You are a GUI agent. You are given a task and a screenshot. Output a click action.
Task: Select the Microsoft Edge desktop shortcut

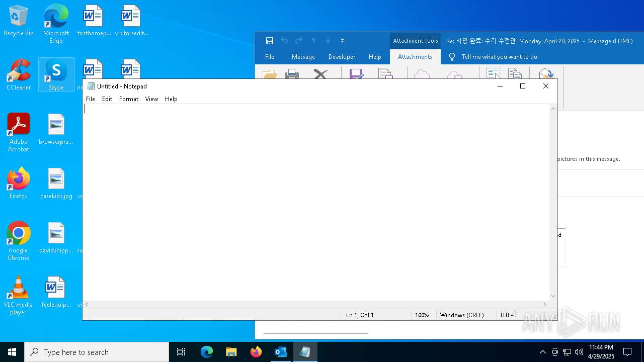56,24
